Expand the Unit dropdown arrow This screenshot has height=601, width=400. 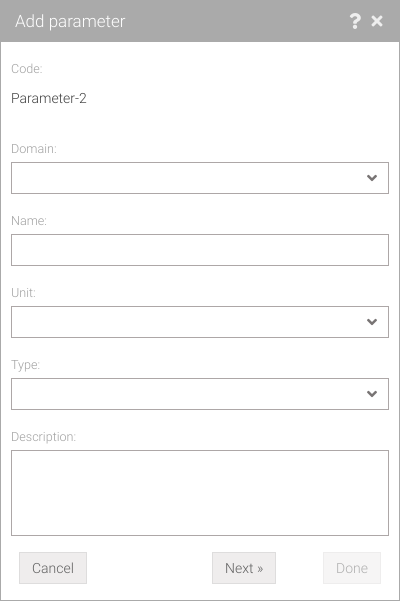(x=372, y=322)
